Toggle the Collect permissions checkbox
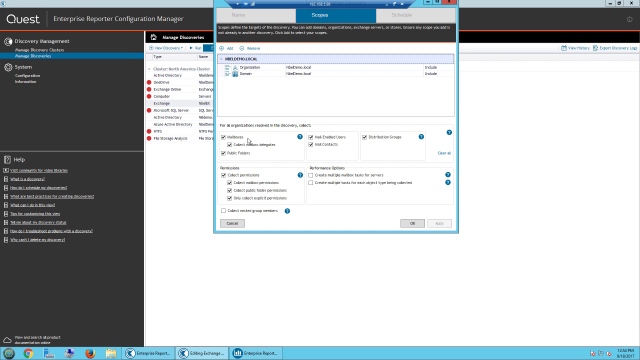The image size is (640, 360). point(223,175)
